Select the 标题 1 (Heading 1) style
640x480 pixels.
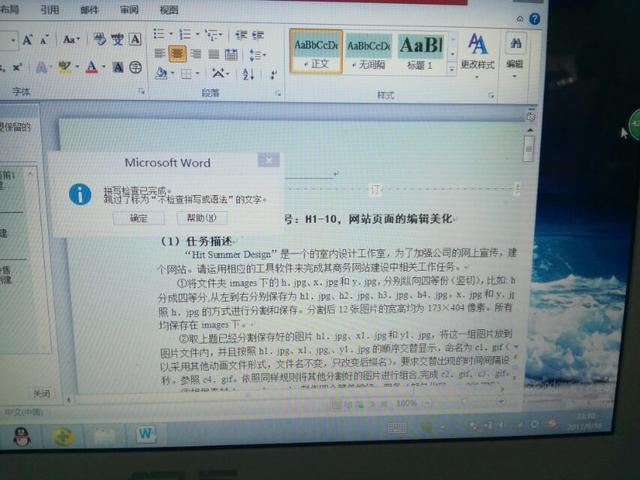[x=421, y=53]
